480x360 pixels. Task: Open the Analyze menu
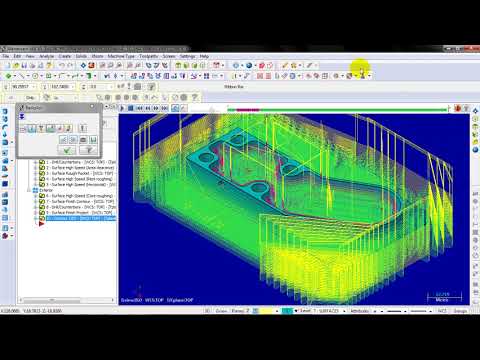click(x=47, y=56)
